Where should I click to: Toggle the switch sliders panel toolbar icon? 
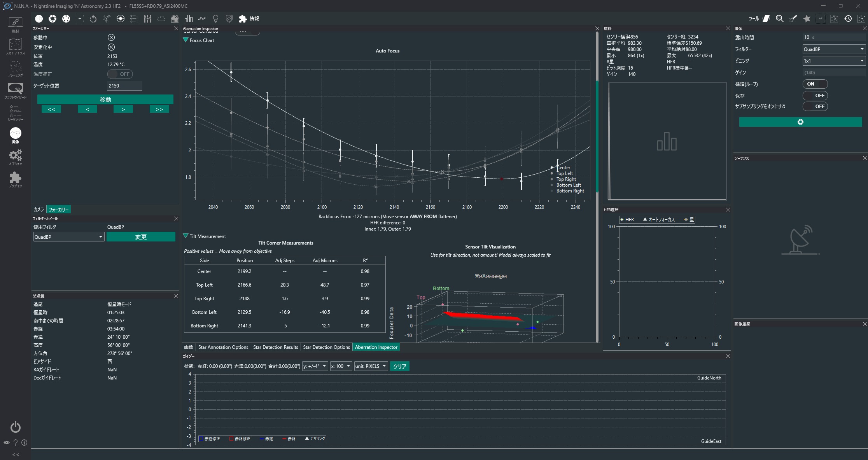pyautogui.click(x=147, y=19)
